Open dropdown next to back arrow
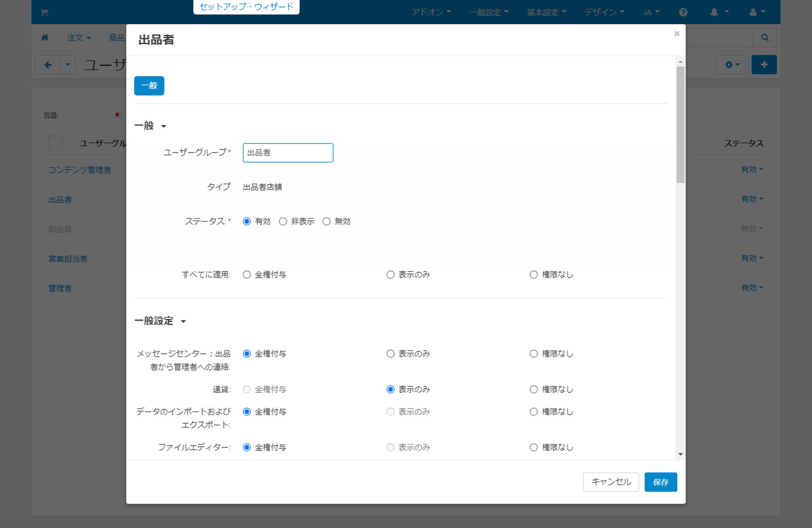 pos(68,65)
